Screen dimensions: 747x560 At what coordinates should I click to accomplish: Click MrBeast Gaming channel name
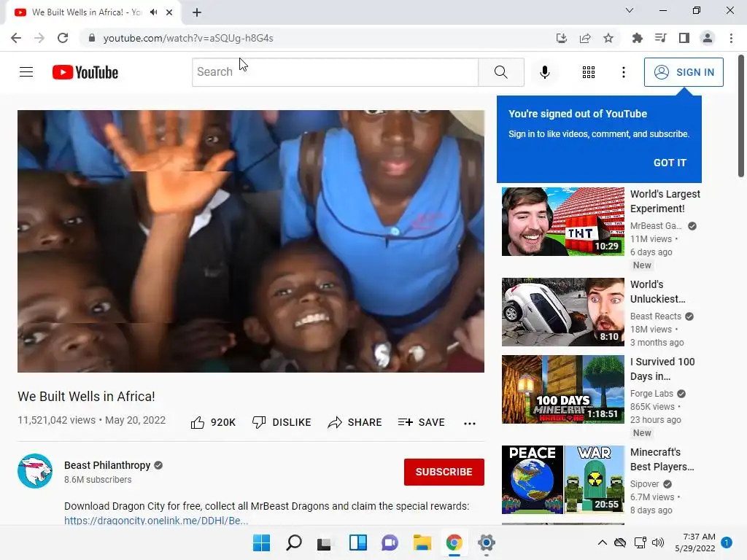[656, 226]
